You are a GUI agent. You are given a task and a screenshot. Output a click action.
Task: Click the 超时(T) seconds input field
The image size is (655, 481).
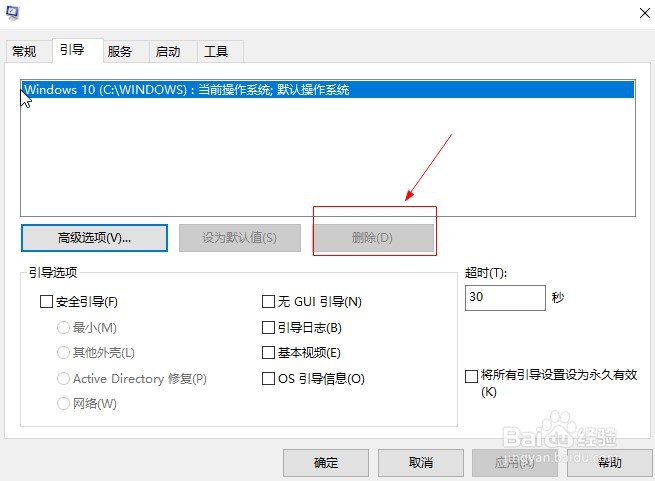tap(505, 298)
